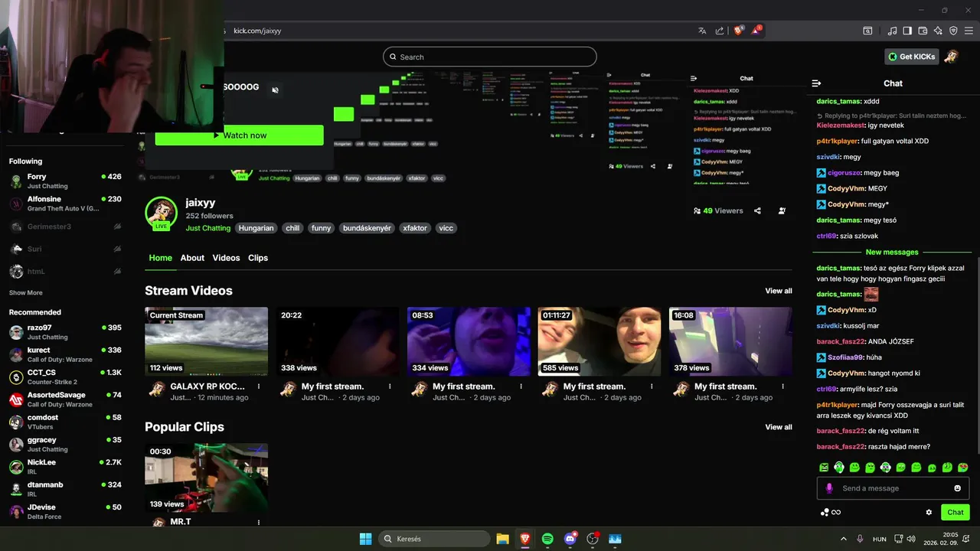Switch to the Videos tab
Viewport: 980px width, 551px height.
(226, 258)
